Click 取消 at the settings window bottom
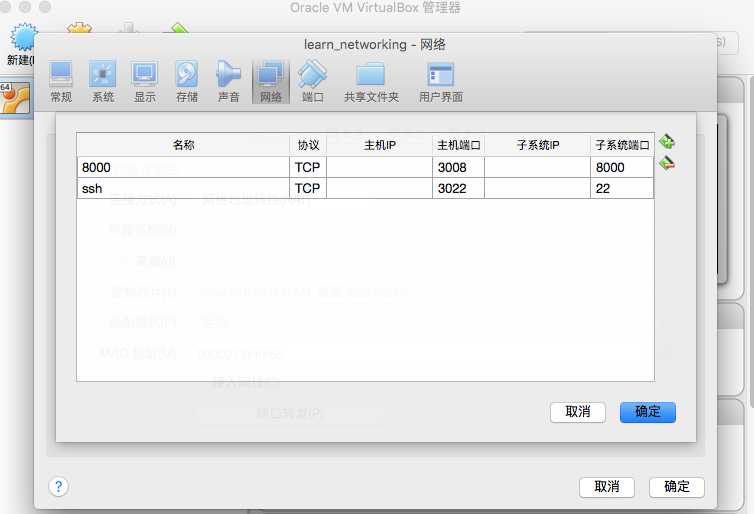Viewport: 754px width, 514px height. coord(607,487)
